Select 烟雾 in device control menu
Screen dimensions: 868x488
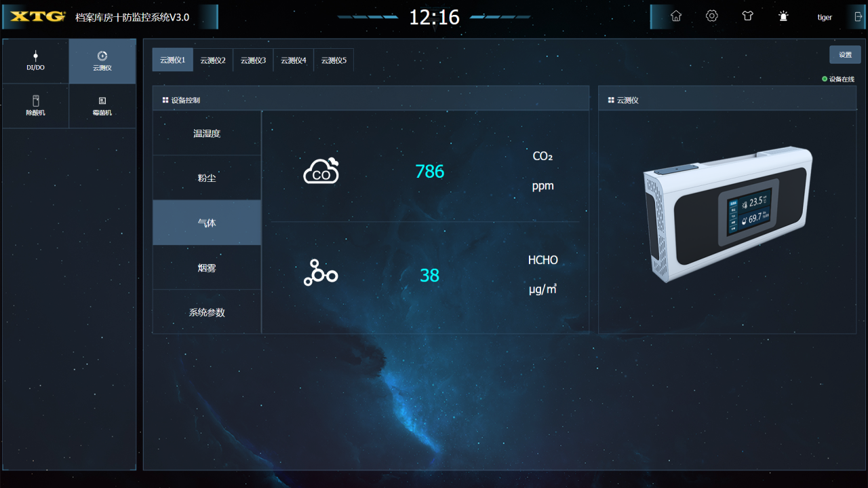207,268
